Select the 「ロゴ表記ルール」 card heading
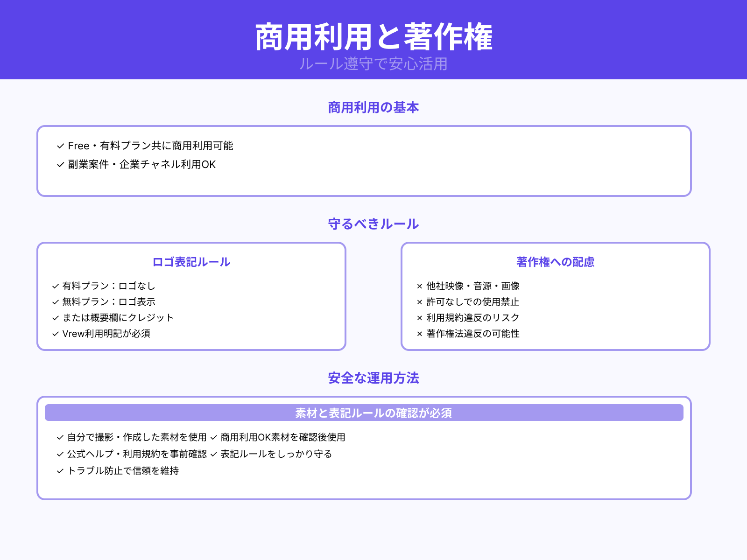The width and height of the screenshot is (747, 560). click(x=191, y=262)
